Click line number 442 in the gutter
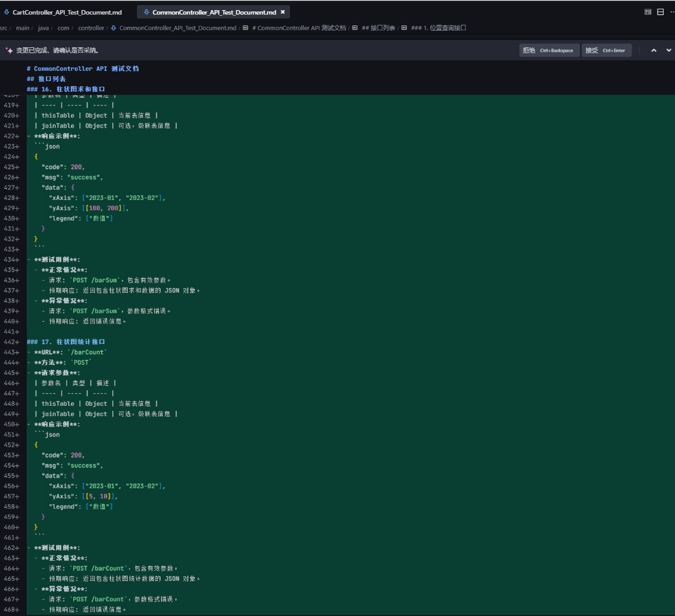Viewport: 675px width, 616px height. pos(11,342)
